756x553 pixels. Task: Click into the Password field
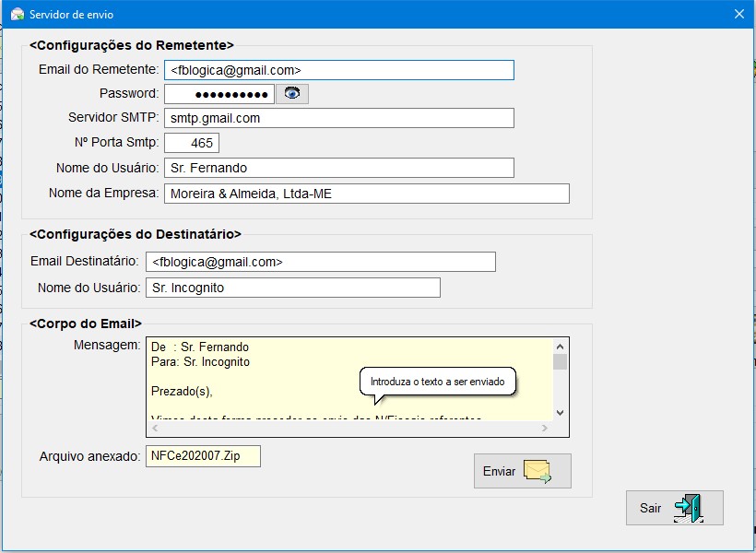point(219,94)
